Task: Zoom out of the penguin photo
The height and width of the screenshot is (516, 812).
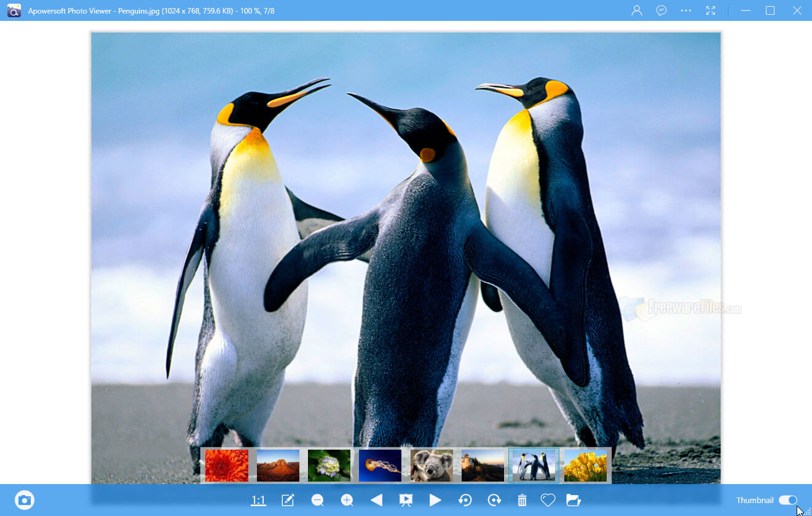Action: tap(317, 500)
